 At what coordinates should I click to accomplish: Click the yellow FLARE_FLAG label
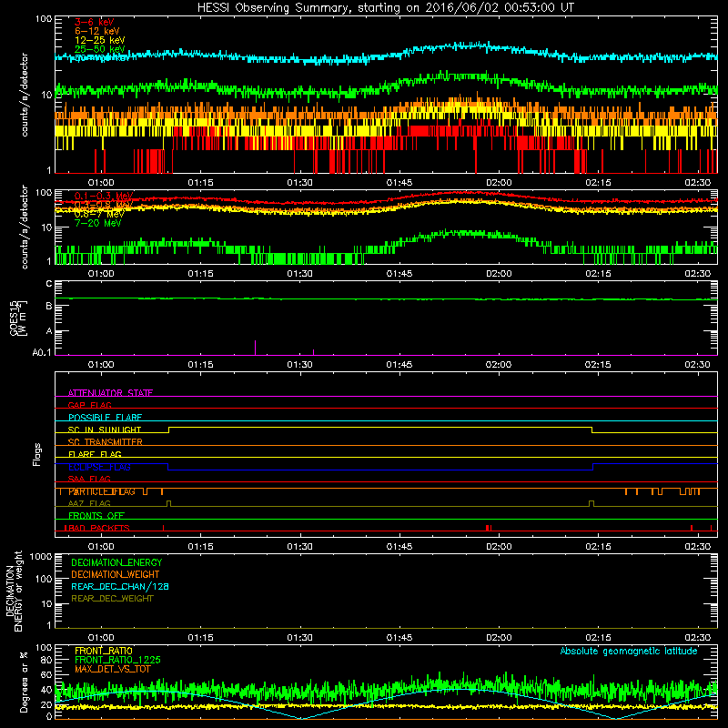pos(95,454)
